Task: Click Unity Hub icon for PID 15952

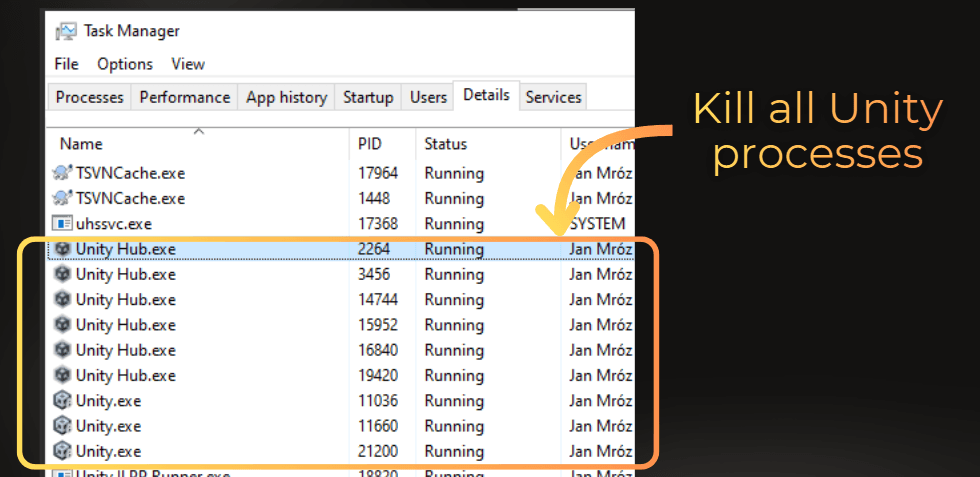Action: pyautogui.click(x=62, y=325)
